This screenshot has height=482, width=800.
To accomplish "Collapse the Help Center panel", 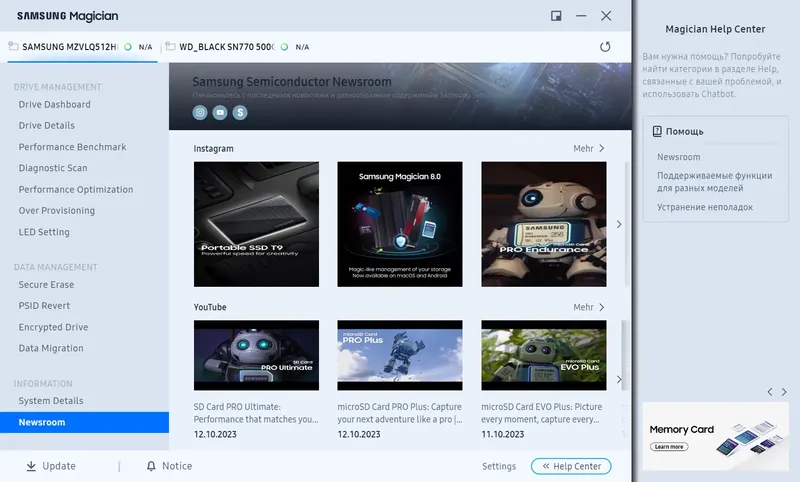I will [571, 466].
